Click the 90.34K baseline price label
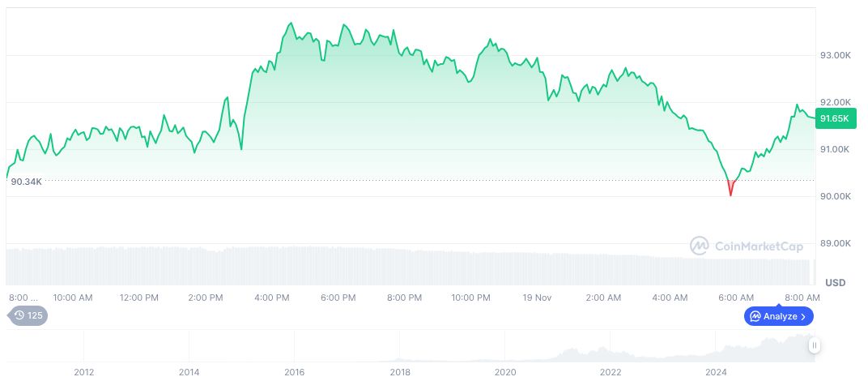Screen dimensions: 868x381 click(x=26, y=182)
